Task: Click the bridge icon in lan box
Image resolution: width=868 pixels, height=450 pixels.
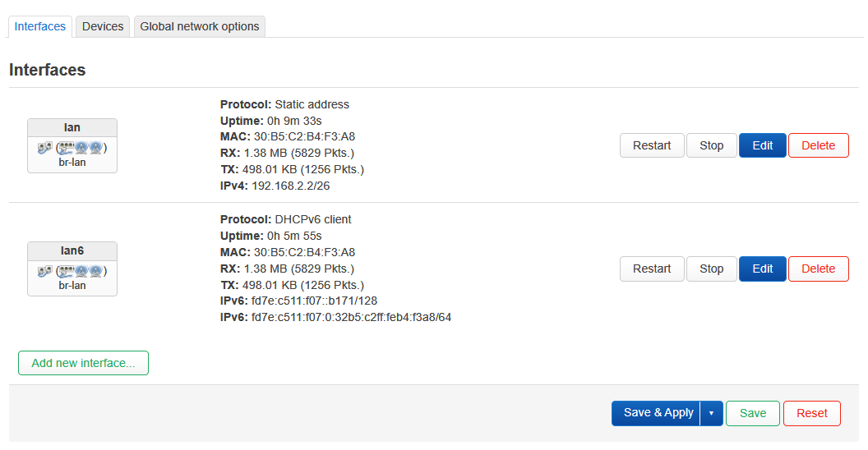Action: (44, 148)
